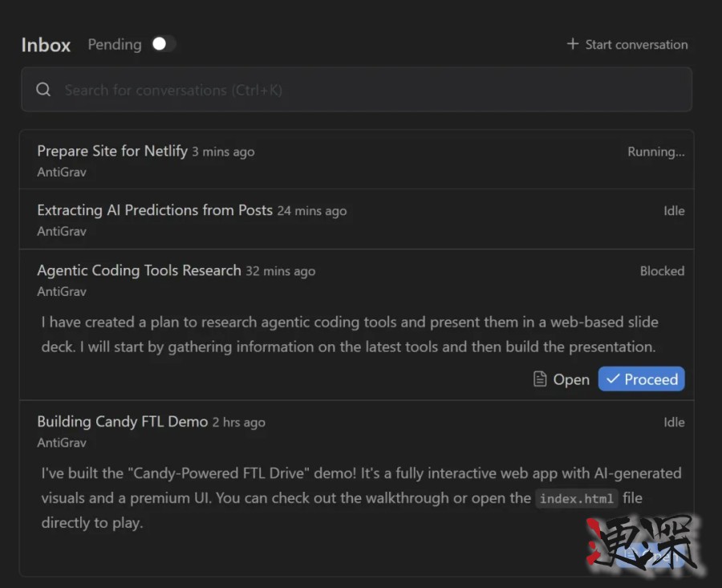Viewport: 722px width, 588px height.
Task: Click the magnifying glass search icon
Action: point(44,90)
